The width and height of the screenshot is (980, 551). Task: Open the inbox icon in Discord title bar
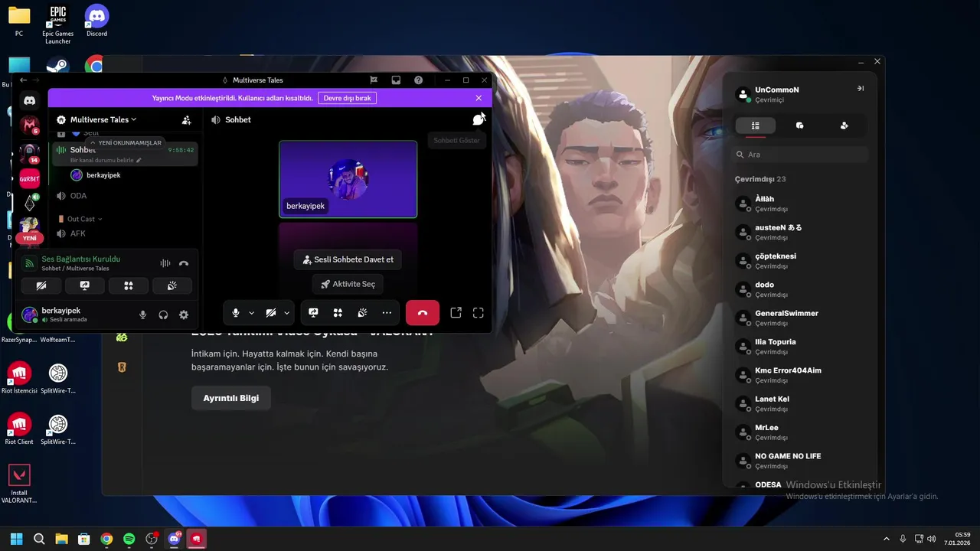[x=396, y=80]
